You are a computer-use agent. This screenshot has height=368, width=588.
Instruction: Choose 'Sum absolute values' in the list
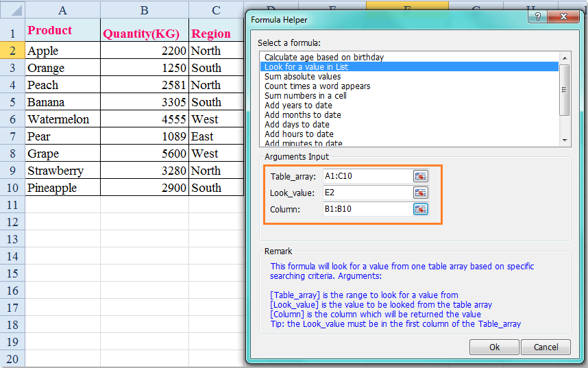click(x=302, y=77)
